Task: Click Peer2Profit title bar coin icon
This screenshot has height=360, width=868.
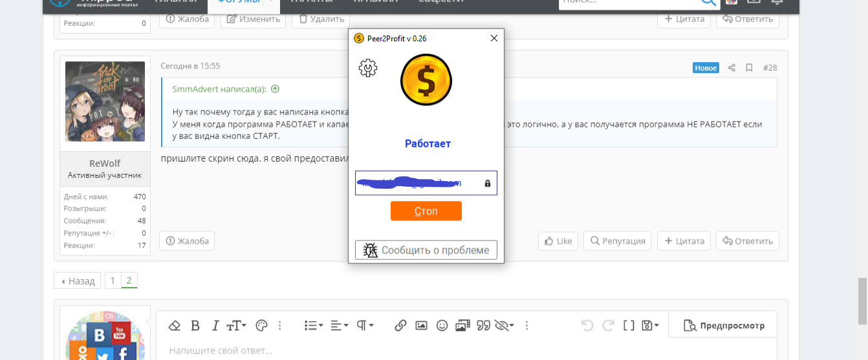Action: (x=358, y=38)
